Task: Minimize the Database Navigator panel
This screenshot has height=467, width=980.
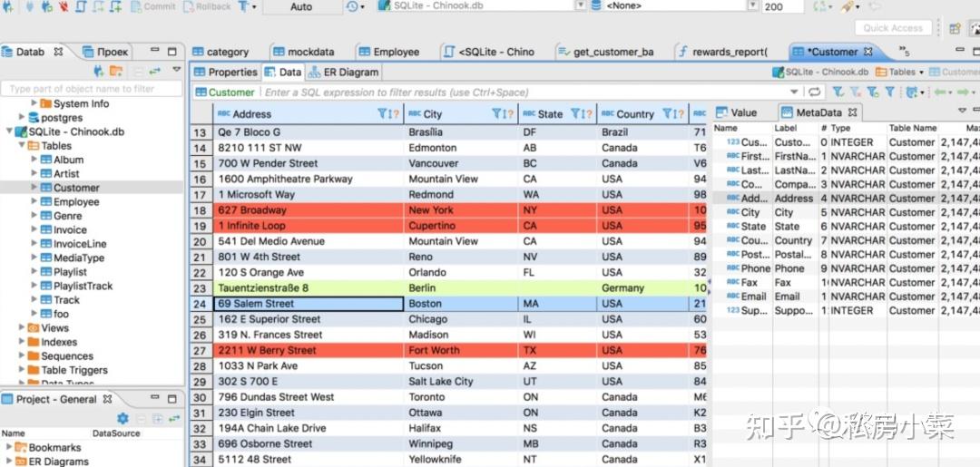Action: [x=154, y=51]
